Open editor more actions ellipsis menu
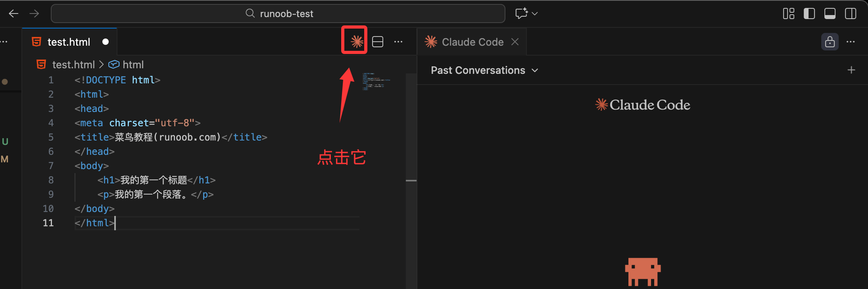 click(x=398, y=42)
